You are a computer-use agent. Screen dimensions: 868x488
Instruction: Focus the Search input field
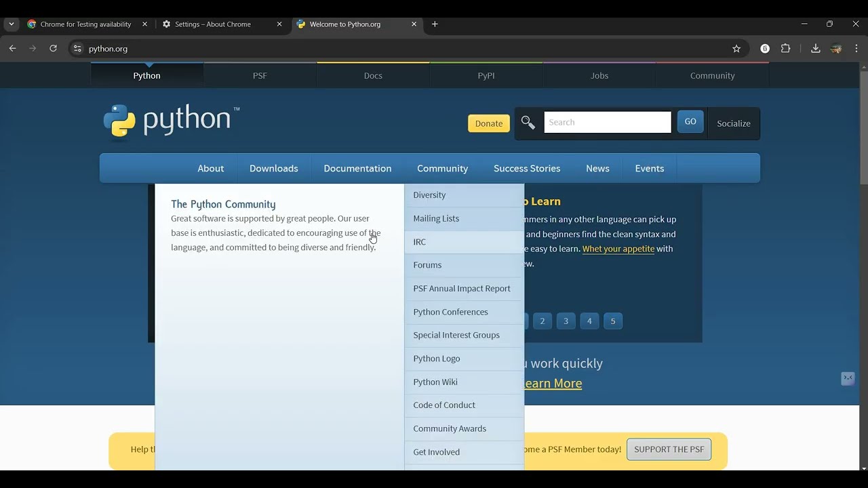tap(607, 122)
